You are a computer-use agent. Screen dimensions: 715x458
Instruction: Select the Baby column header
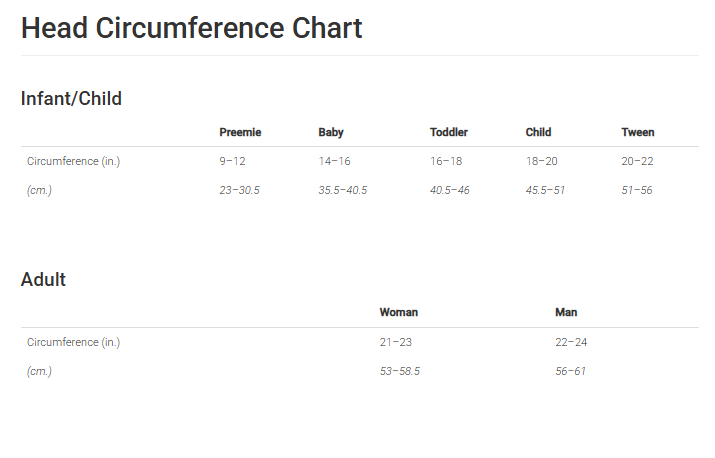(331, 132)
